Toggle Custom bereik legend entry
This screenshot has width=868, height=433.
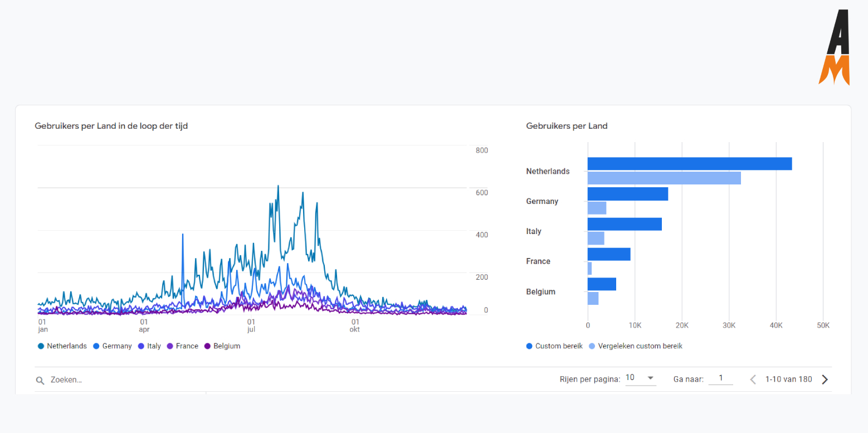[x=554, y=346]
